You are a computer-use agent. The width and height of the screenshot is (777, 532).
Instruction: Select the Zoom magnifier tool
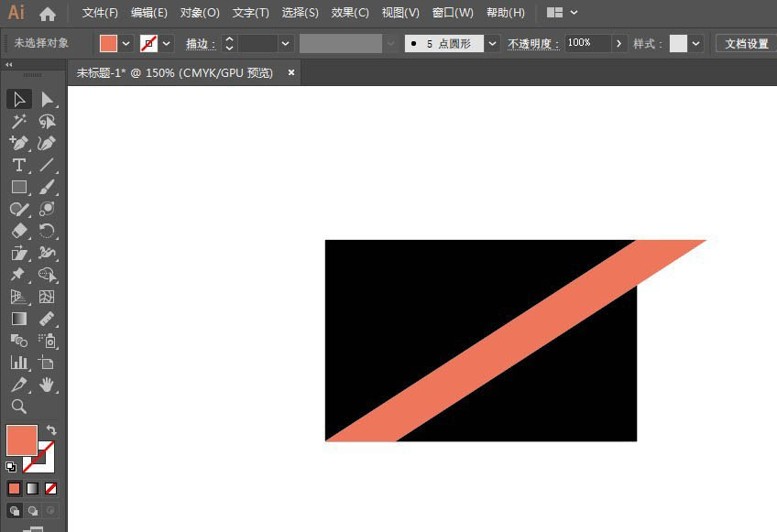tap(19, 407)
